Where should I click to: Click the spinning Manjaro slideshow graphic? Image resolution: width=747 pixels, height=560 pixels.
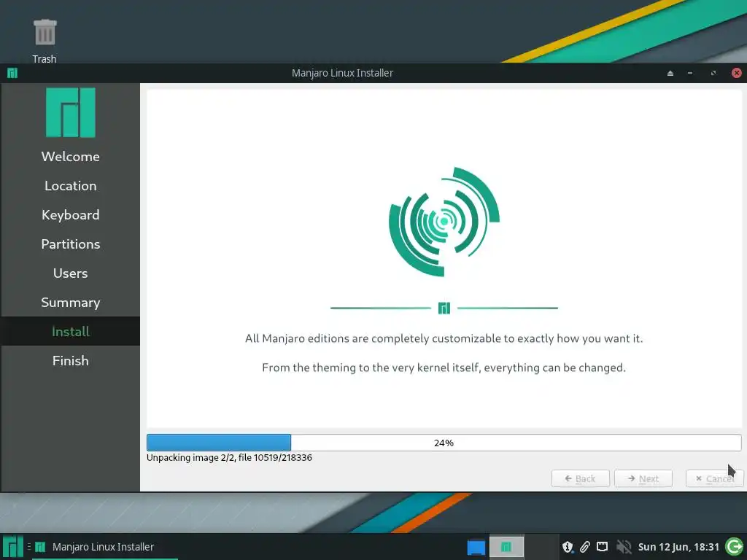tap(444, 222)
